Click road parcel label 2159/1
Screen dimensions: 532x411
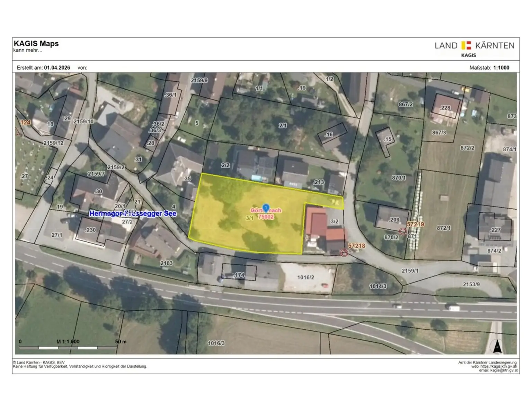[410, 271]
